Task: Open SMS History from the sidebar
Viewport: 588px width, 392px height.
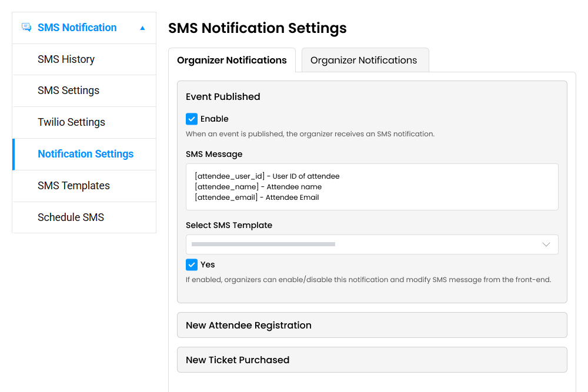Action: point(66,59)
